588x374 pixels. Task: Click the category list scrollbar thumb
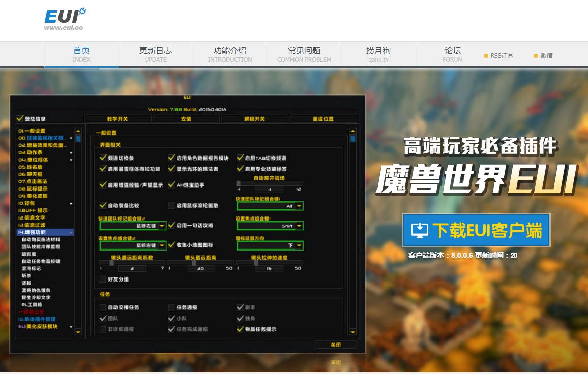coord(78,139)
